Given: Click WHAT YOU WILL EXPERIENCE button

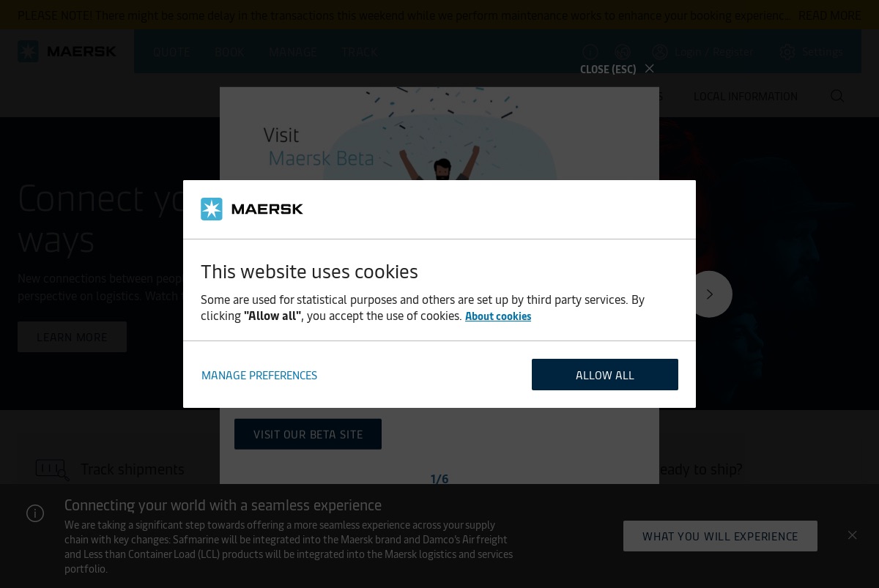Looking at the screenshot, I should point(720,536).
